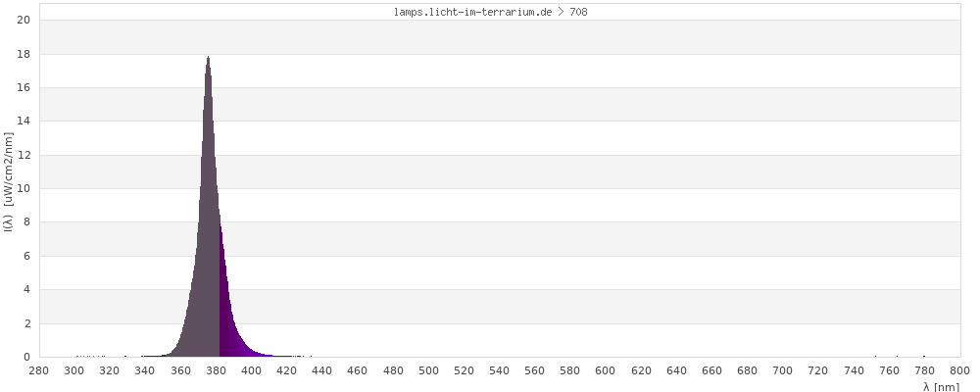The width and height of the screenshot is (980, 392).
Task: Click the 4 y-axis tick label
Action: [x=27, y=290]
